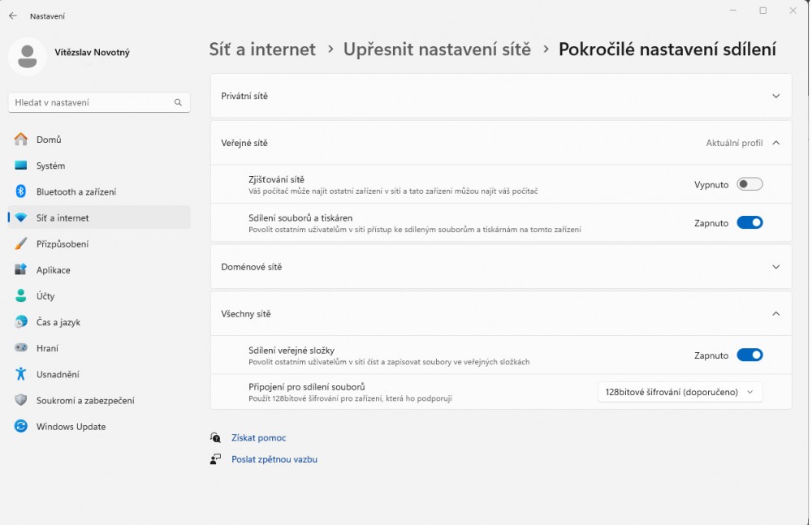The height and width of the screenshot is (525, 812).
Task: Open the 128bitové šifrování dropdown
Action: tap(680, 392)
